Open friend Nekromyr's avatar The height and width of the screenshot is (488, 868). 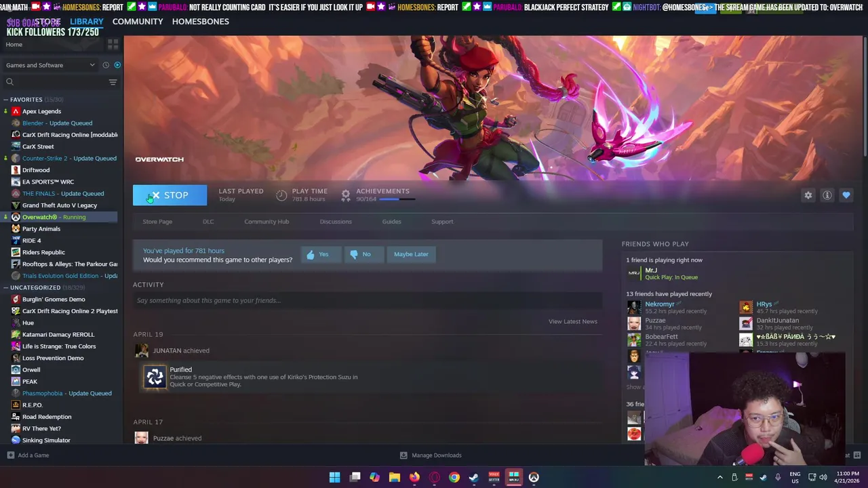click(634, 307)
